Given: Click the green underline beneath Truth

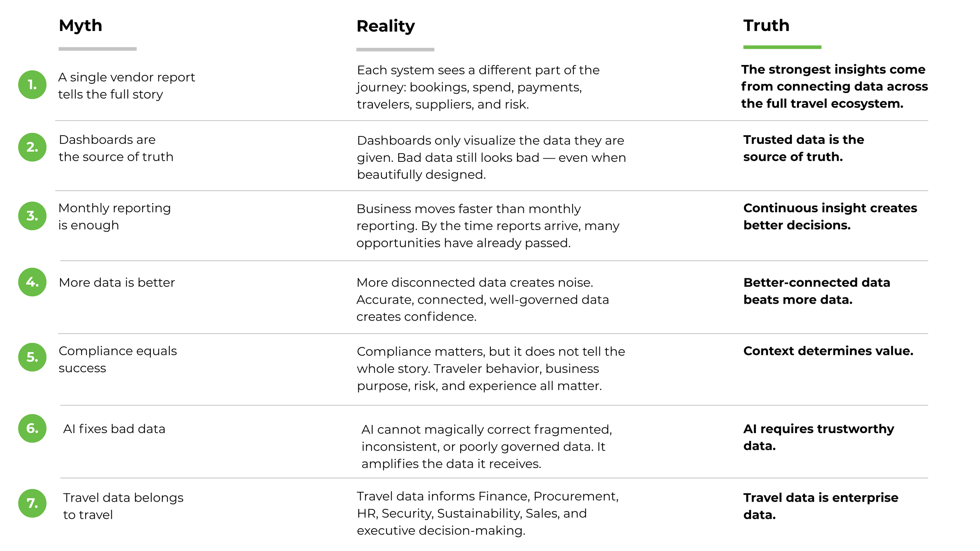Looking at the screenshot, I should click(782, 47).
